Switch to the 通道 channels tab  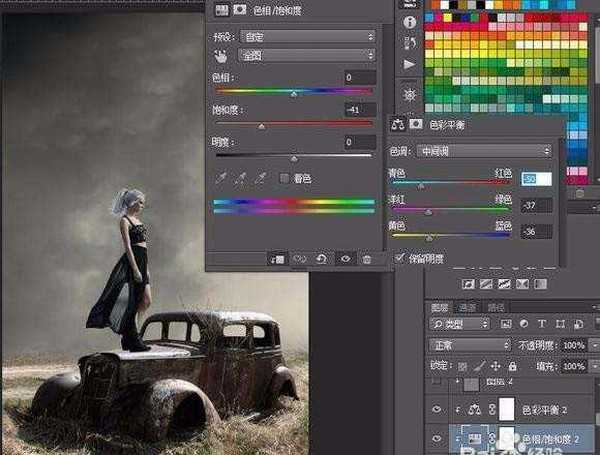466,306
